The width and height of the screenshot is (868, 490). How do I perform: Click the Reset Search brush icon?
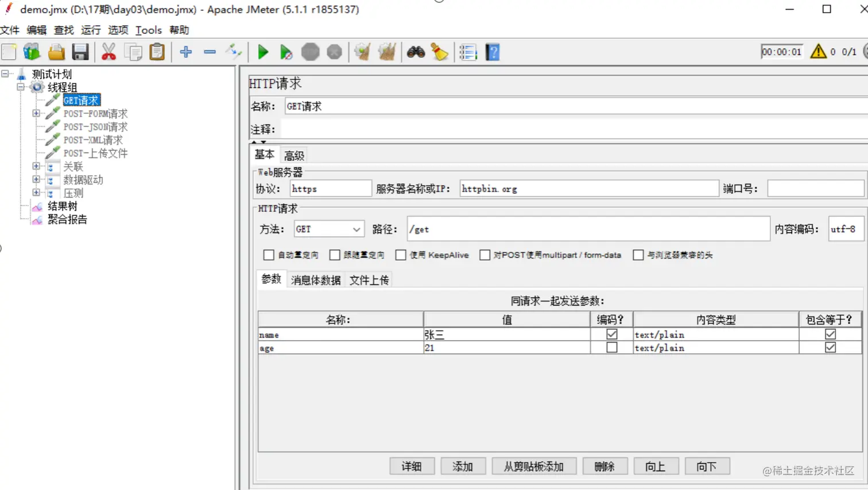[440, 52]
